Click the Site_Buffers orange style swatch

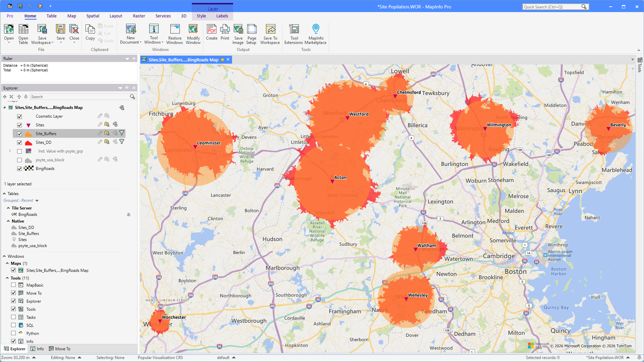[29, 134]
